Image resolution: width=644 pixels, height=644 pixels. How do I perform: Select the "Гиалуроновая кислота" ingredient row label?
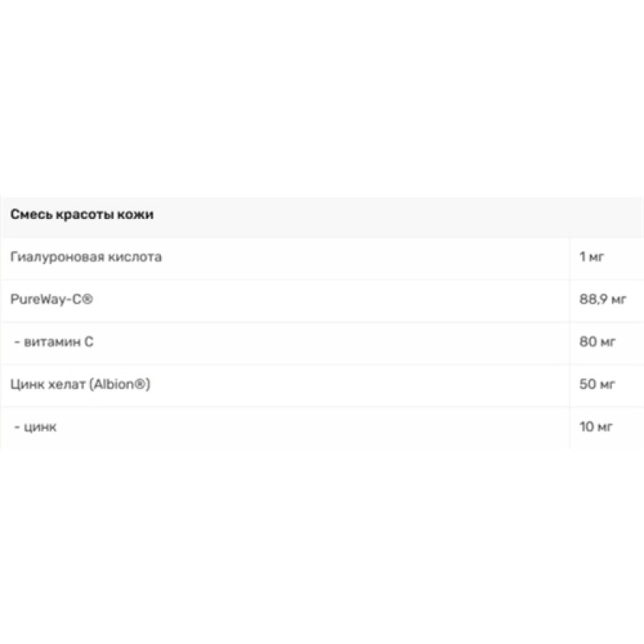[x=86, y=258]
